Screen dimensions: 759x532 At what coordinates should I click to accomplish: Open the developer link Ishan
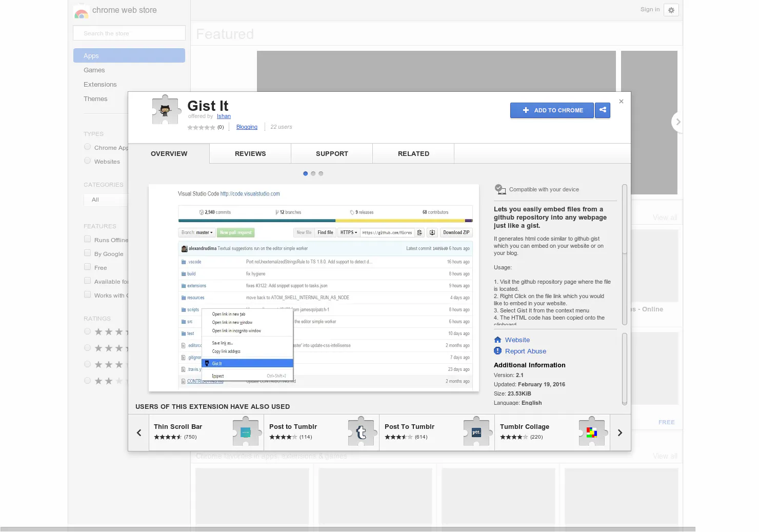point(224,116)
